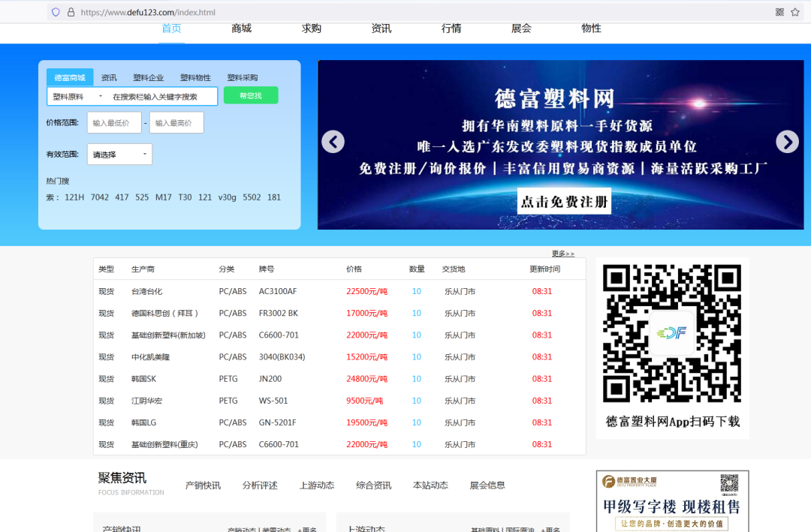Switch to the 塑料企业 search tab
This screenshot has width=811, height=532.
pyautogui.click(x=148, y=77)
